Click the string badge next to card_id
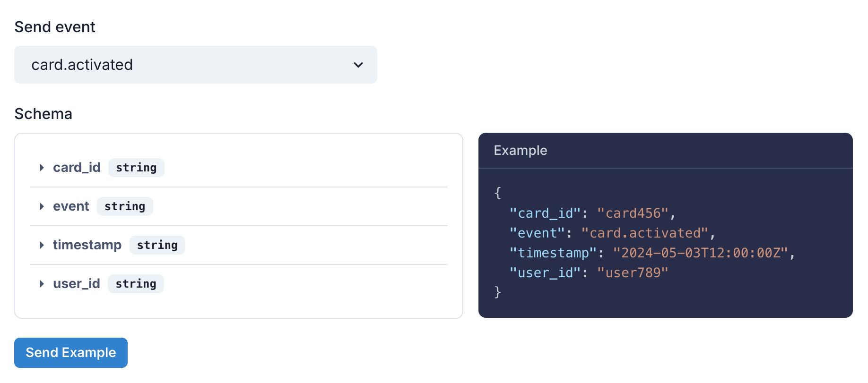The image size is (868, 383). [x=136, y=167]
